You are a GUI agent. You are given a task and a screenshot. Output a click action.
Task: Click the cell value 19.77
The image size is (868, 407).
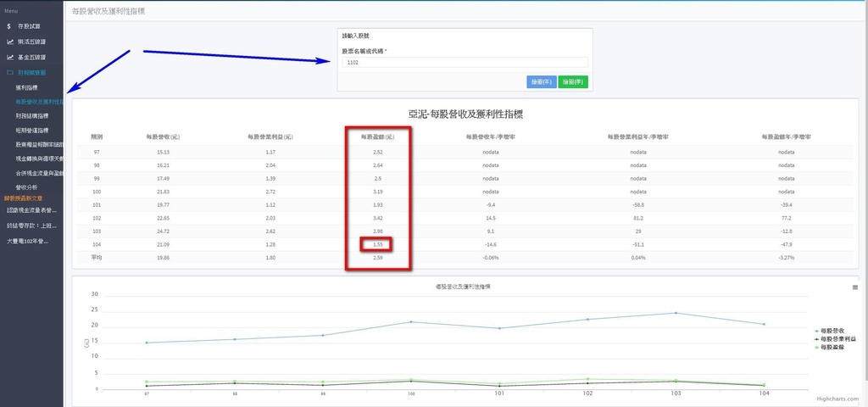click(163, 205)
